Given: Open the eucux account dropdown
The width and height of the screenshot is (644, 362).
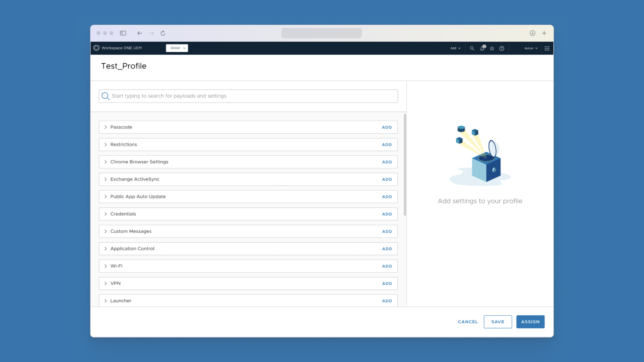Looking at the screenshot, I should coord(531,48).
